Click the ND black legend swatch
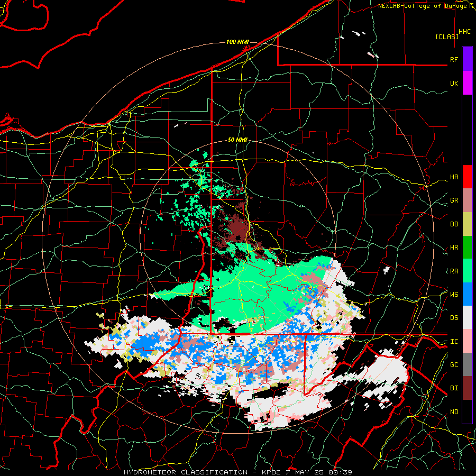This screenshot has width=476, height=476. (467, 411)
